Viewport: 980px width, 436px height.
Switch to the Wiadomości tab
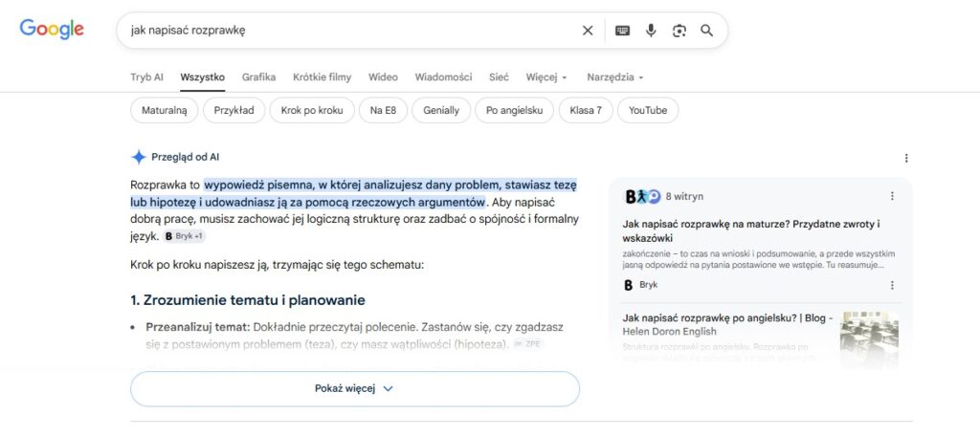[443, 77]
